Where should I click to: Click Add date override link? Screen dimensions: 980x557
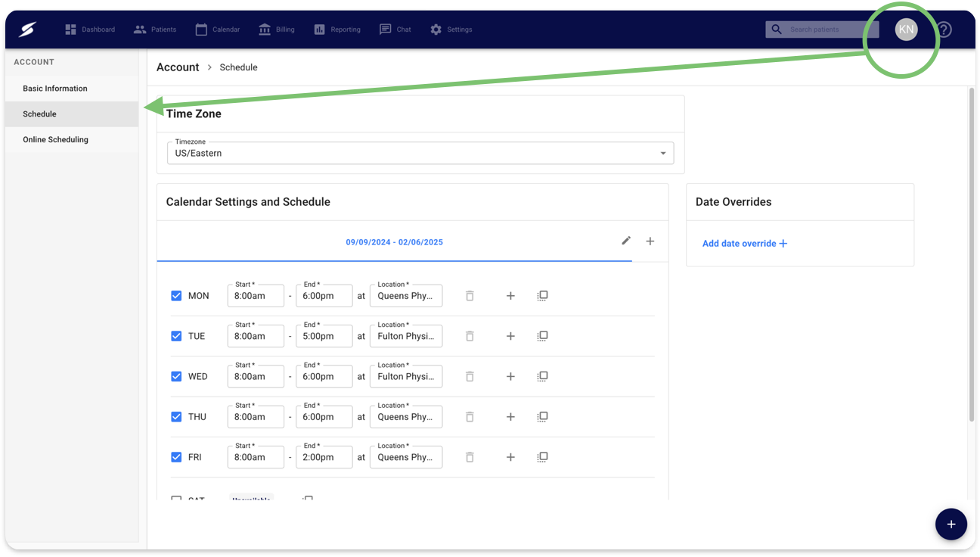tap(745, 244)
